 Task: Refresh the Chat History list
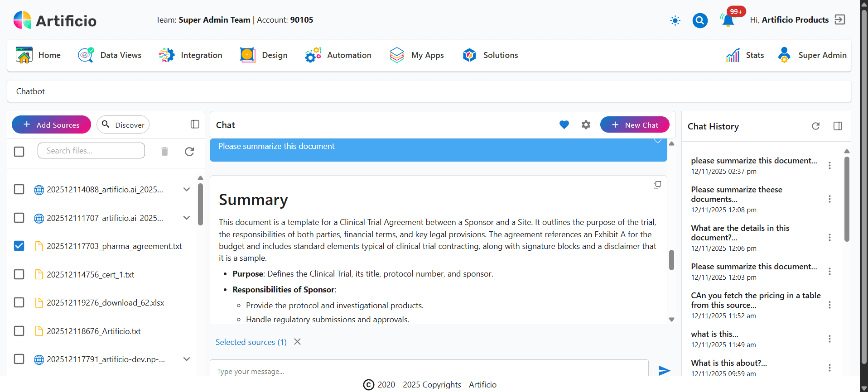click(x=815, y=126)
